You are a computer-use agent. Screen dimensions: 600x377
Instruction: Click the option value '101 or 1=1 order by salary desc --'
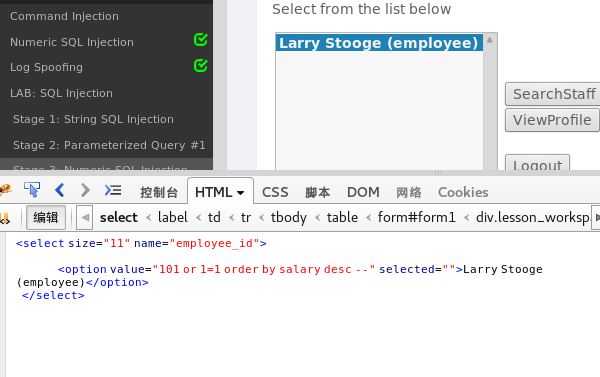264,269
